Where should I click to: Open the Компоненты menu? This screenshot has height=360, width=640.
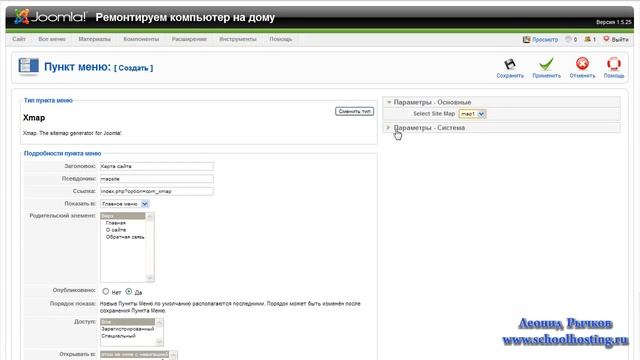[141, 39]
